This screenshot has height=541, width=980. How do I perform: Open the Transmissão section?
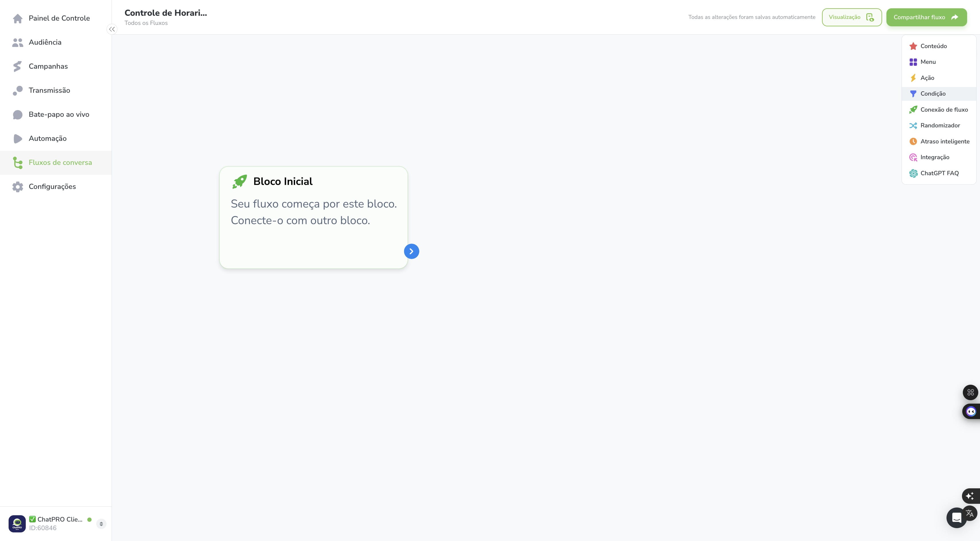[56, 90]
